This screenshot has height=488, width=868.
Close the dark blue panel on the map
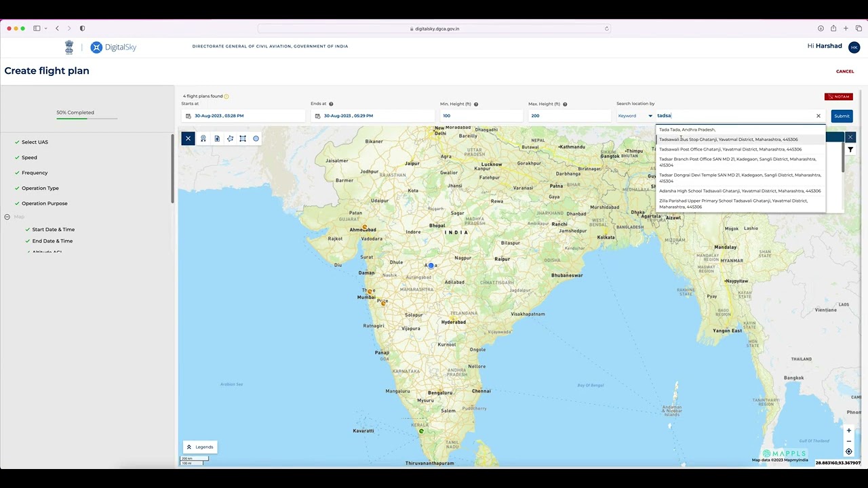[x=850, y=137]
